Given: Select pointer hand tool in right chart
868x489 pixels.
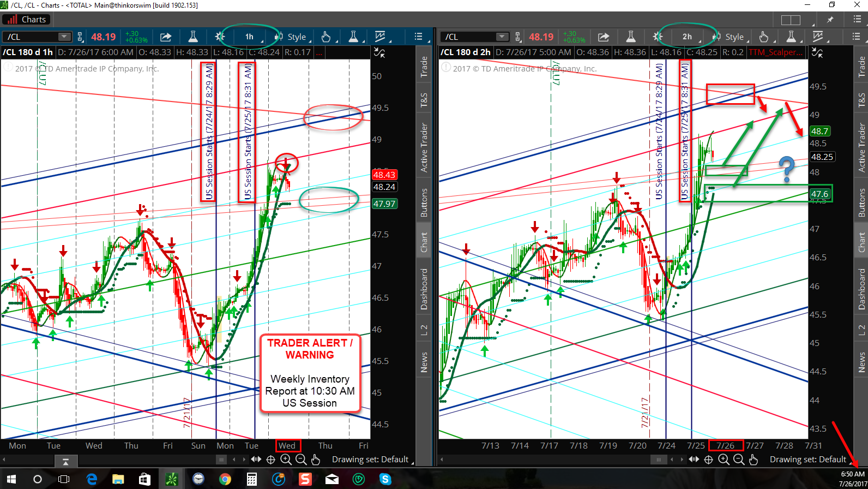Looking at the screenshot, I should [x=764, y=37].
